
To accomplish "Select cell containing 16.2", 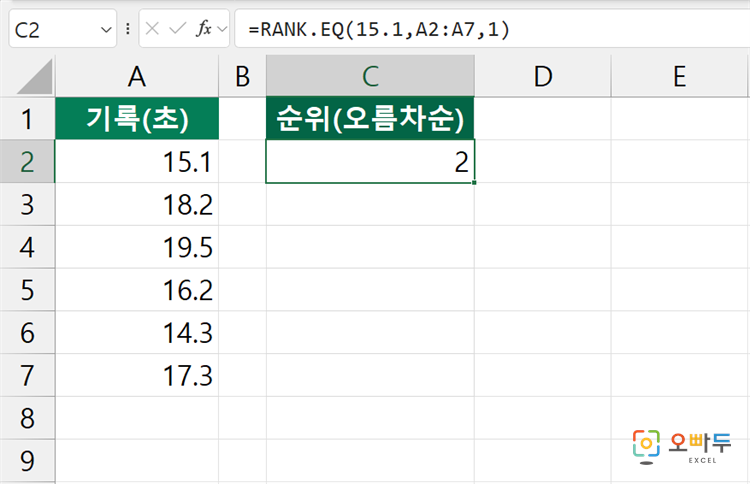I will [137, 290].
